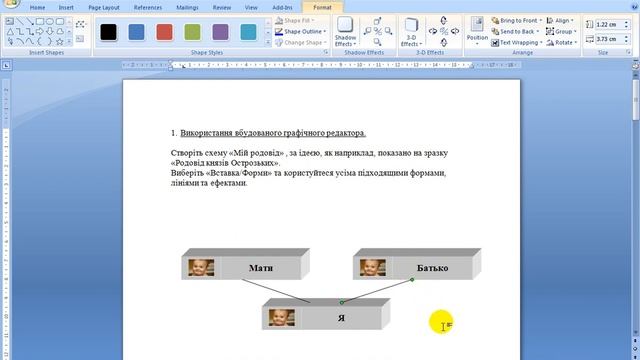Open the Change Shape dropdown

click(x=300, y=42)
